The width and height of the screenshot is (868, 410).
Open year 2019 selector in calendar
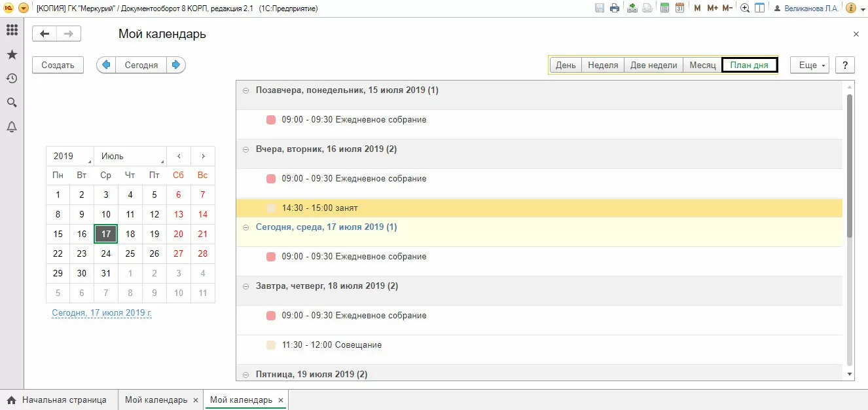point(69,156)
